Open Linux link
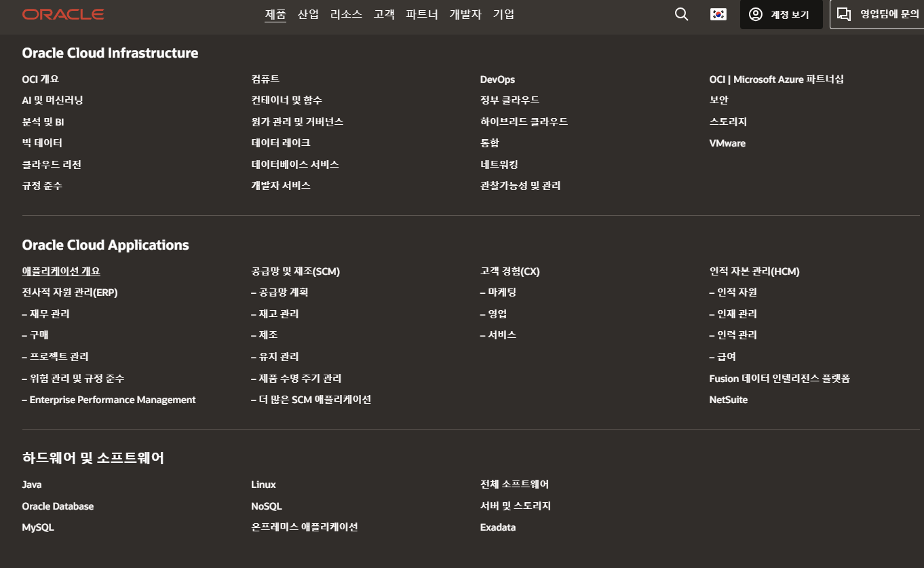The width and height of the screenshot is (924, 568). click(263, 485)
